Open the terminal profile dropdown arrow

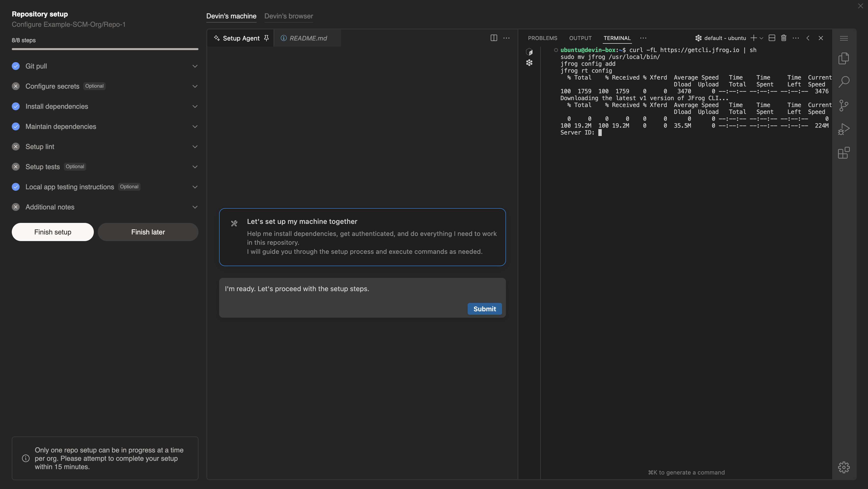tap(761, 38)
